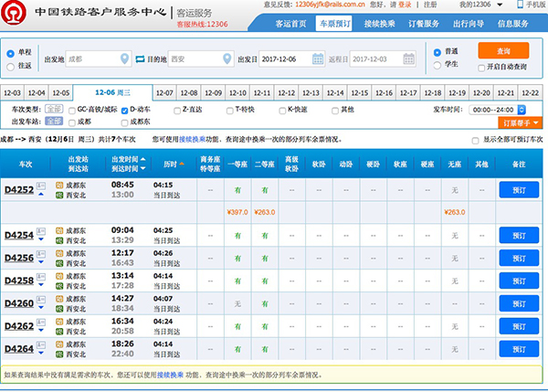Open the stop list icon for D4254
Image resolution: width=548 pixels, height=392 pixels.
pyautogui.click(x=41, y=231)
